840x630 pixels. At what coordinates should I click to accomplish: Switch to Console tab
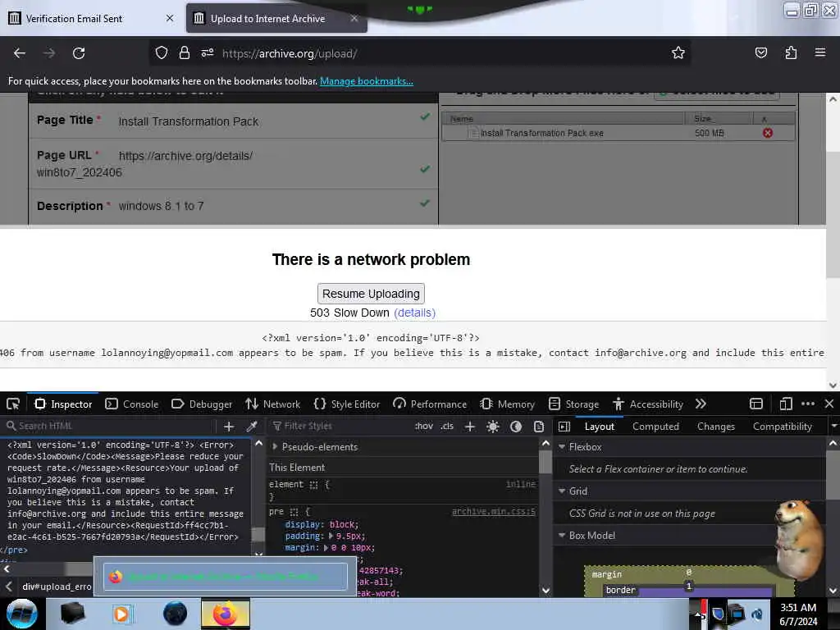[x=132, y=404]
